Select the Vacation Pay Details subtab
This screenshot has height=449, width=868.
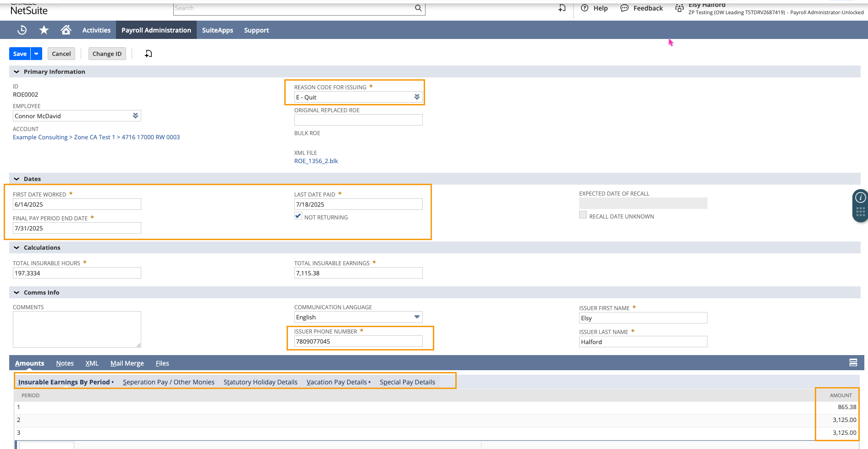pos(337,382)
